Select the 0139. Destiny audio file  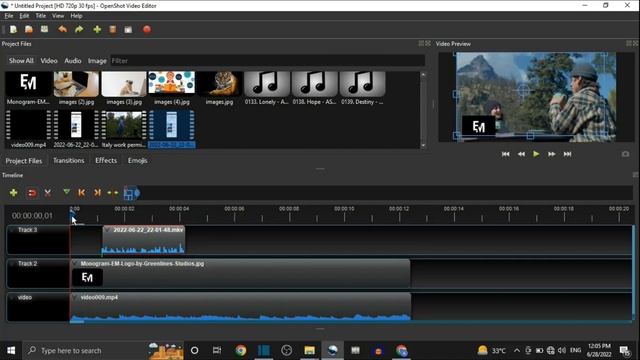tap(362, 84)
